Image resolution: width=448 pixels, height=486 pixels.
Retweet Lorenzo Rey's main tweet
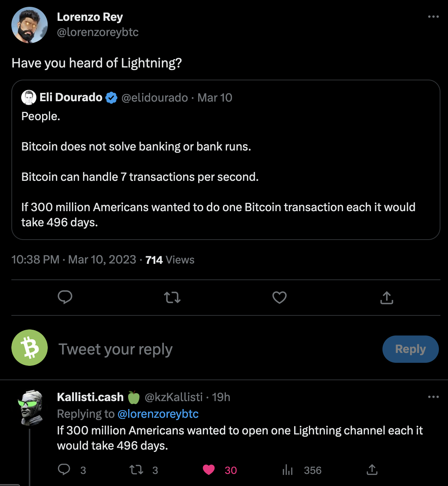point(172,298)
